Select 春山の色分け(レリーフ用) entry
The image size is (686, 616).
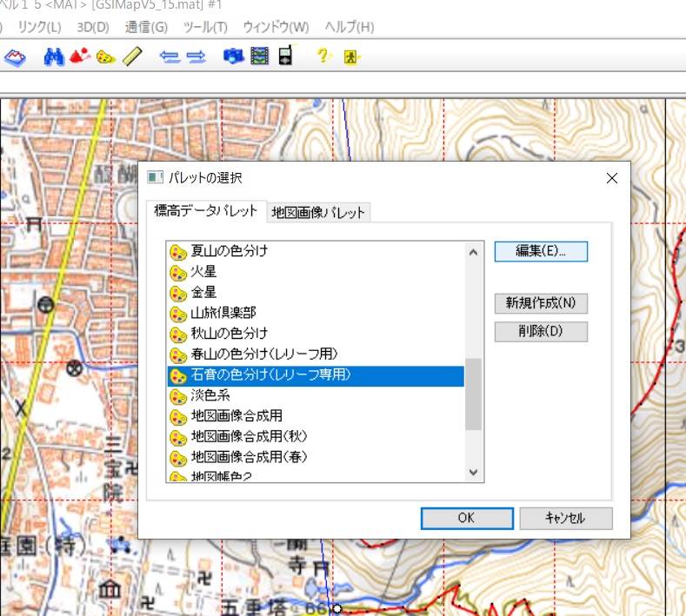[x=316, y=354]
